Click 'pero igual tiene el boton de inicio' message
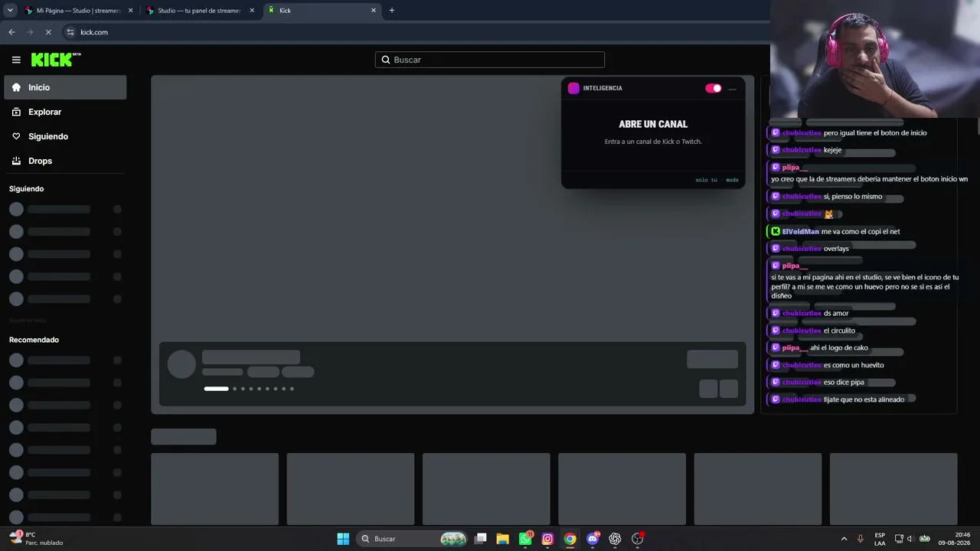This screenshot has width=980, height=551. (x=875, y=133)
